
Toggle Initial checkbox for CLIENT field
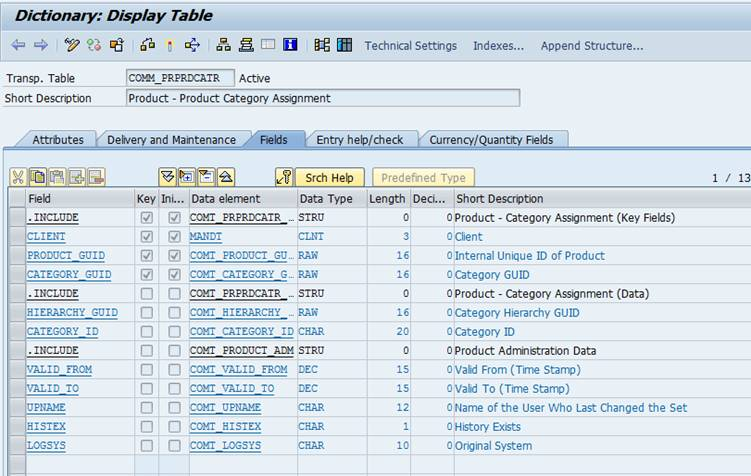[x=174, y=237]
